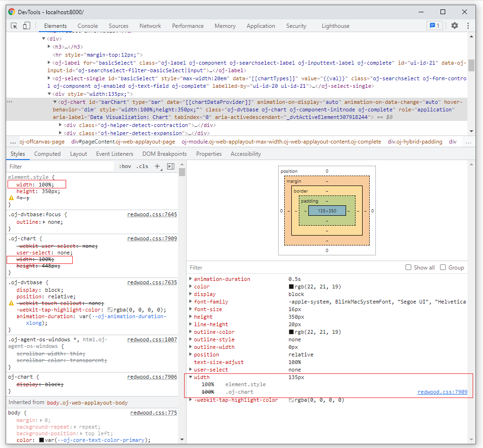The image size is (483, 448).
Task: Collapse the expanded width computed property
Action: tap(191, 377)
